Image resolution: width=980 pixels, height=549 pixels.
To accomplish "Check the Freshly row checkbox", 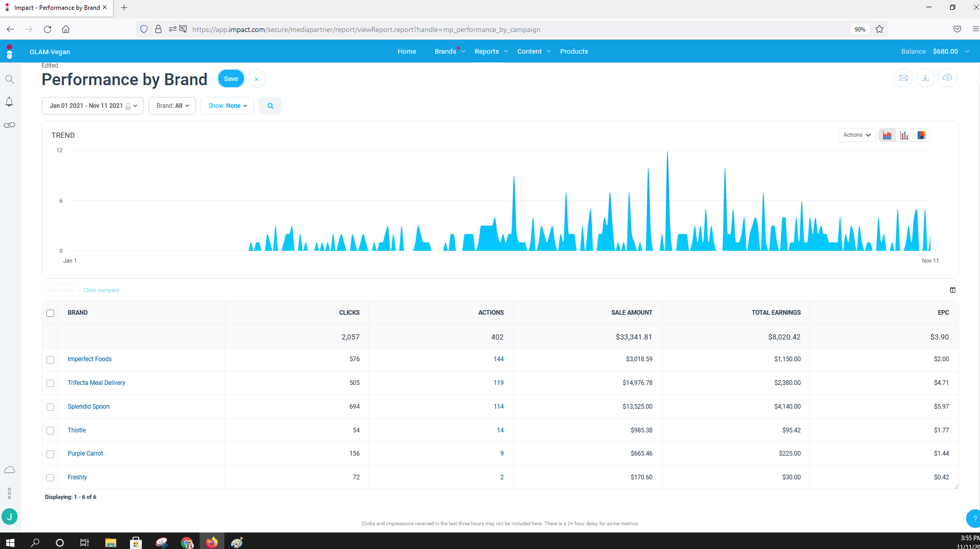I will pos(50,478).
